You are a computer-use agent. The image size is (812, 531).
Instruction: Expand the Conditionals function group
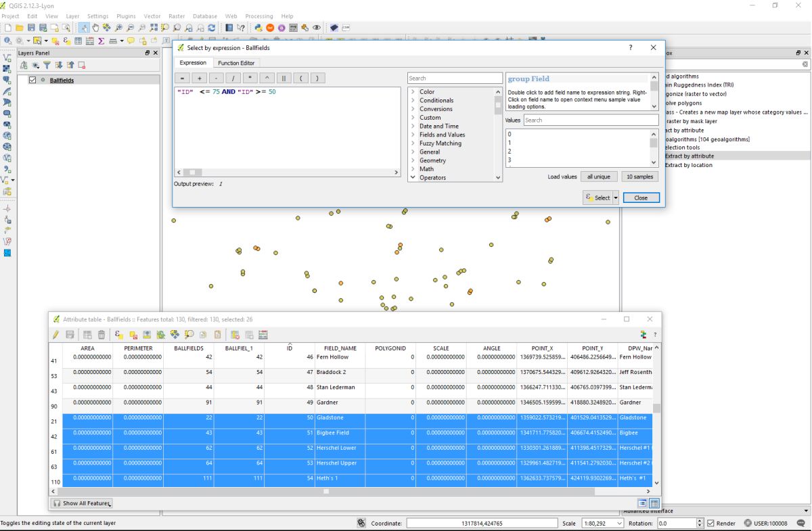click(x=413, y=100)
